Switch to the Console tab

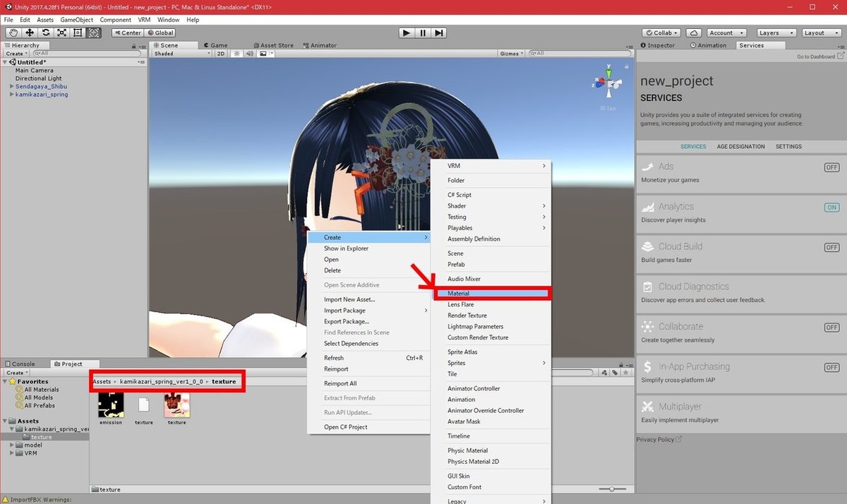click(x=20, y=364)
